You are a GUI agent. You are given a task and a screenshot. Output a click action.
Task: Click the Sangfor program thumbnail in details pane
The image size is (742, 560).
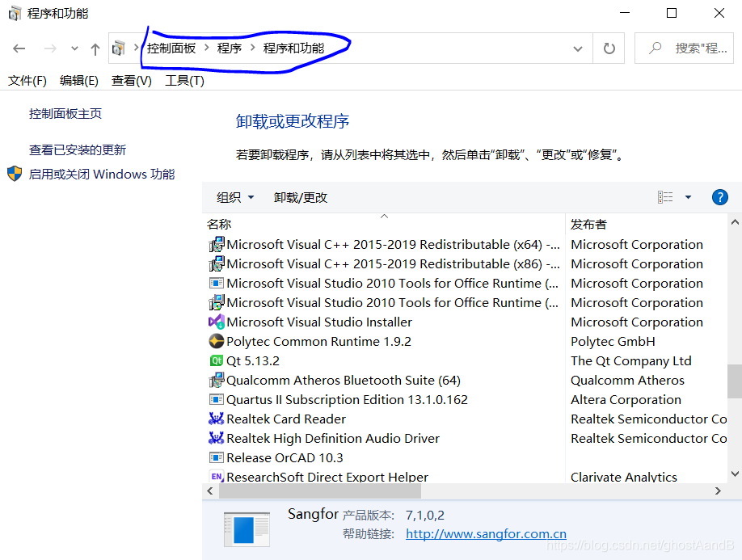pyautogui.click(x=247, y=529)
